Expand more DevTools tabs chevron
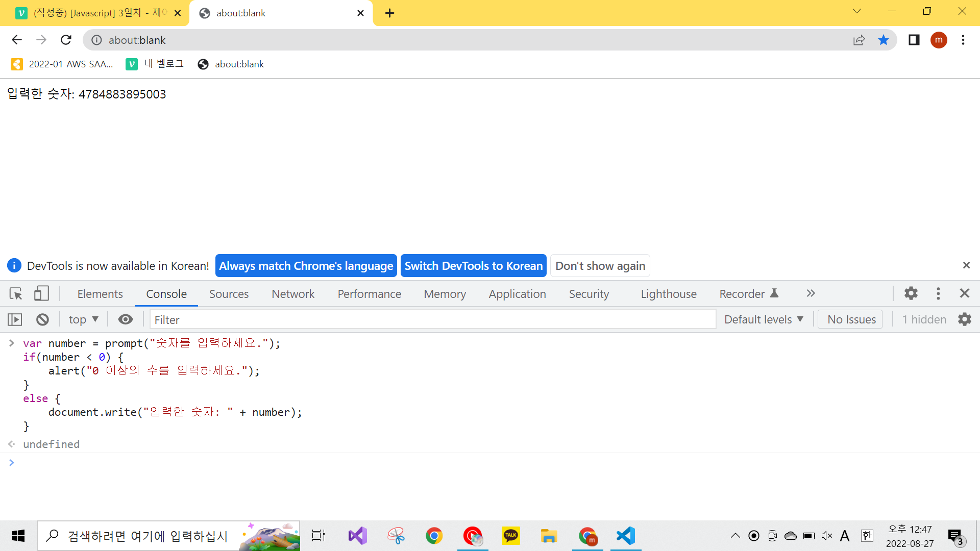The image size is (980, 551). [x=811, y=293]
